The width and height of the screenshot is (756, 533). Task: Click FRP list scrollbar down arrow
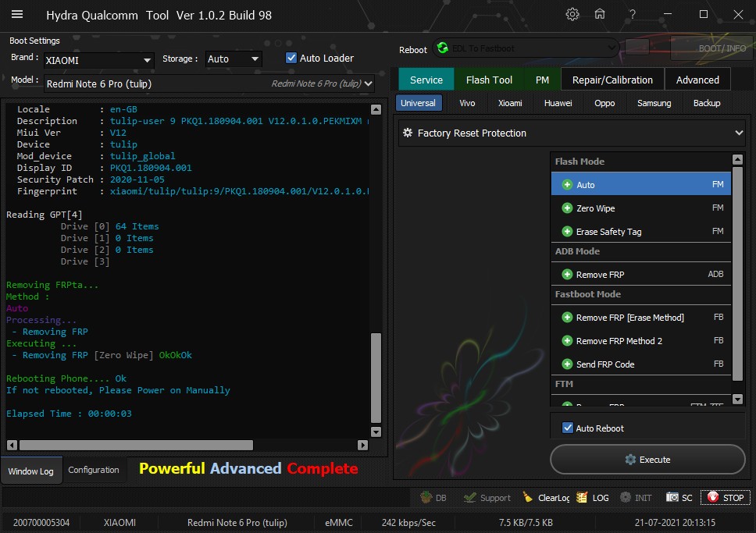click(x=738, y=399)
